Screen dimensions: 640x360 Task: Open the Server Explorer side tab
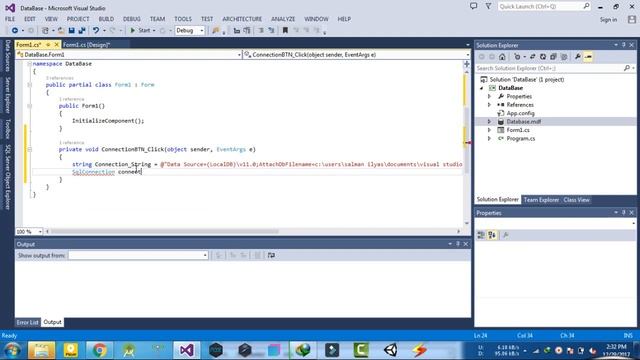7,96
